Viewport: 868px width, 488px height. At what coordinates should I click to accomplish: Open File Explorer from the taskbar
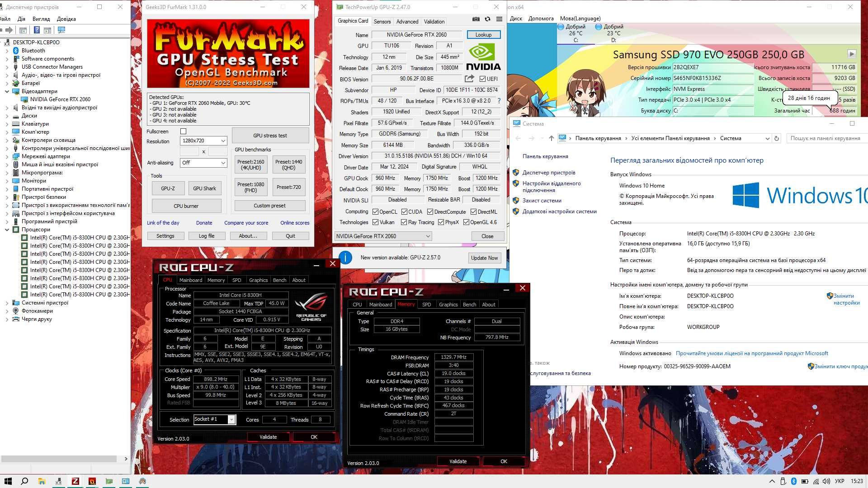[42, 481]
